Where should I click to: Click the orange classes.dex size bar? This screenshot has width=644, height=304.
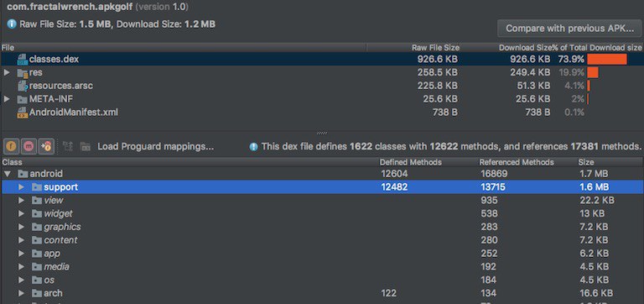click(x=607, y=60)
